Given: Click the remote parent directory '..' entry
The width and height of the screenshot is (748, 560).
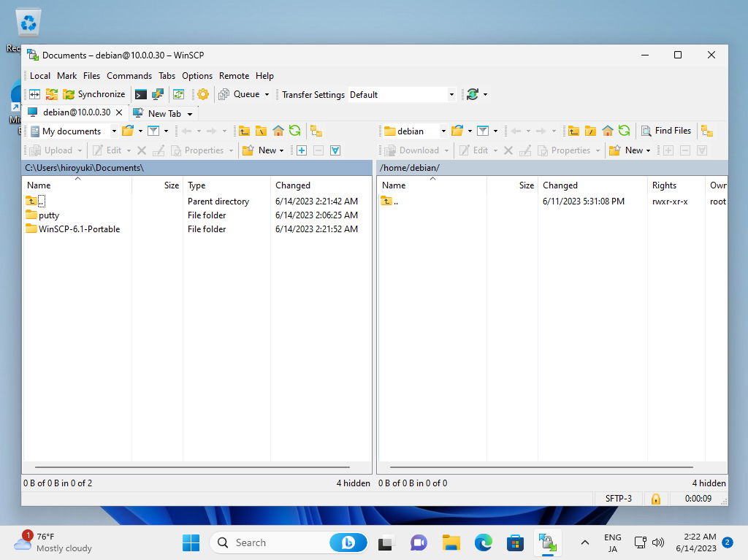Looking at the screenshot, I should [x=391, y=202].
